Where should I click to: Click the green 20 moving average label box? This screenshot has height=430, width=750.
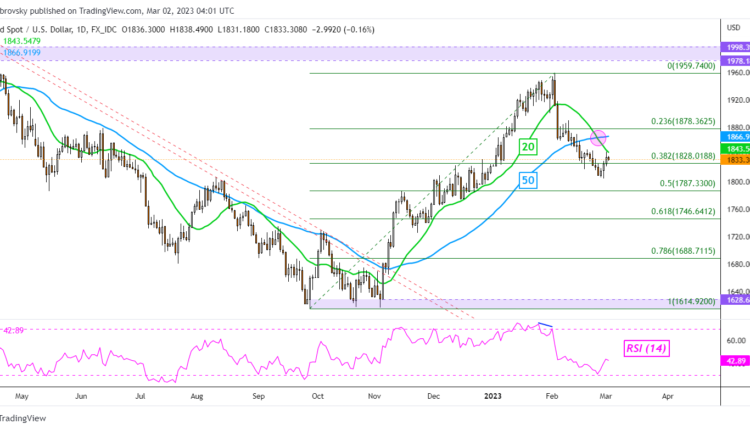(527, 147)
